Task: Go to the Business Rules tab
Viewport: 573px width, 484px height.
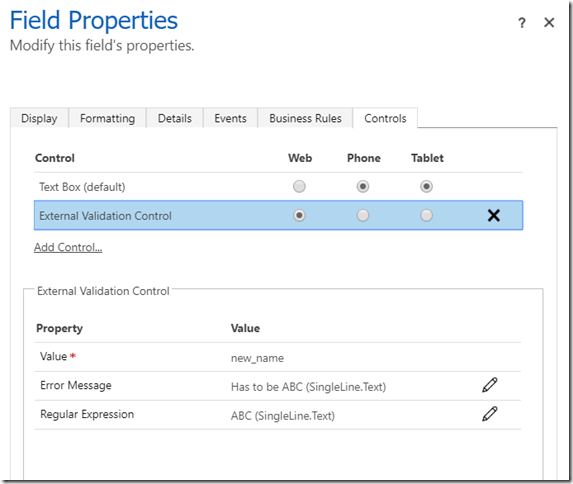Action: point(305,118)
